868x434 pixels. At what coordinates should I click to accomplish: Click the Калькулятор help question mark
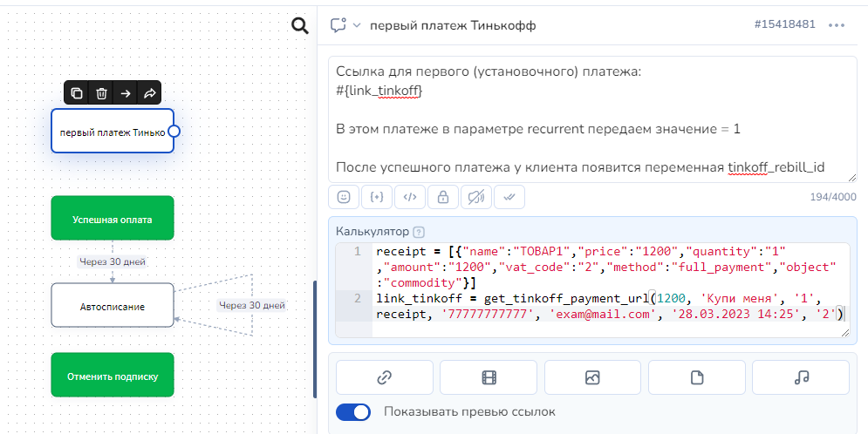(419, 232)
